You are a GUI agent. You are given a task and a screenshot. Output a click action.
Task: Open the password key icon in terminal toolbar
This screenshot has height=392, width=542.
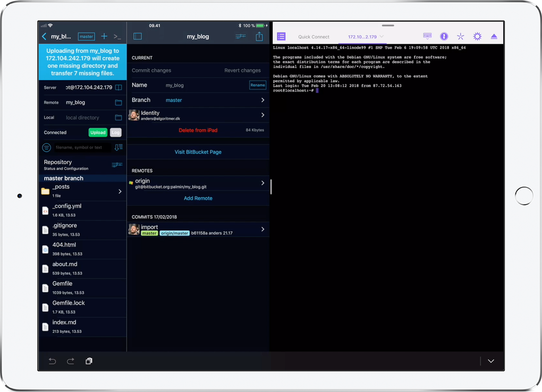pyautogui.click(x=444, y=37)
